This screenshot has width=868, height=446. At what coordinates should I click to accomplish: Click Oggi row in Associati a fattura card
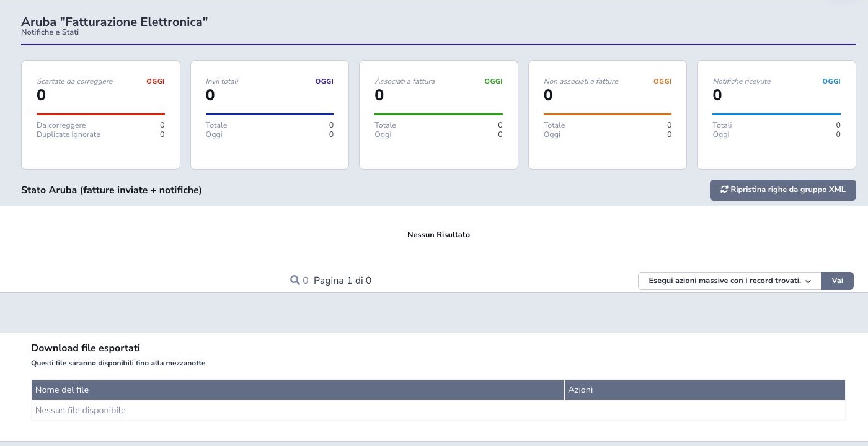(438, 134)
